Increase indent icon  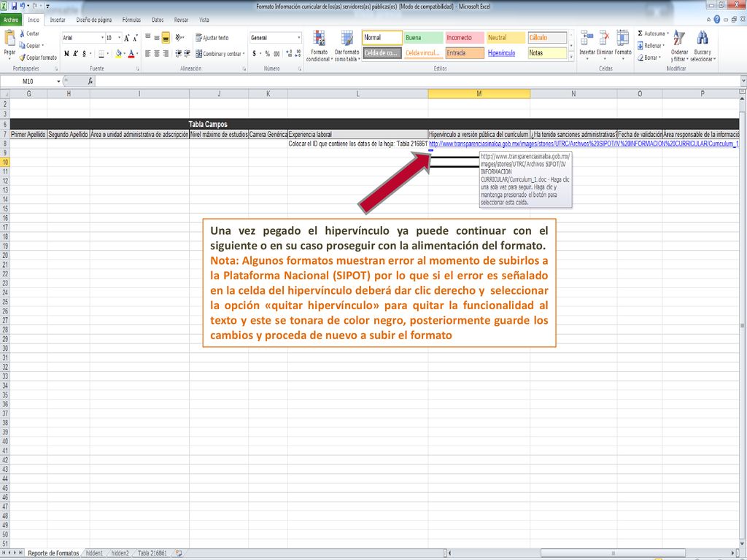[x=187, y=53]
